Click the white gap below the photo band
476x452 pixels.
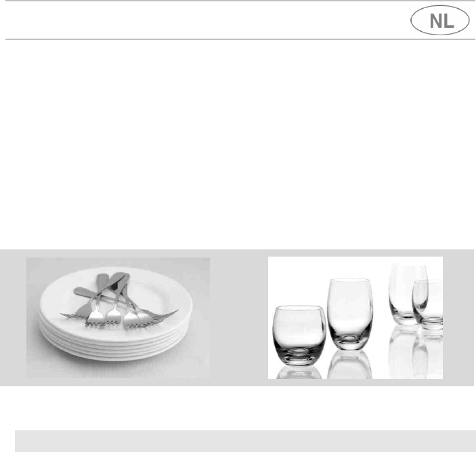[x=238, y=408]
